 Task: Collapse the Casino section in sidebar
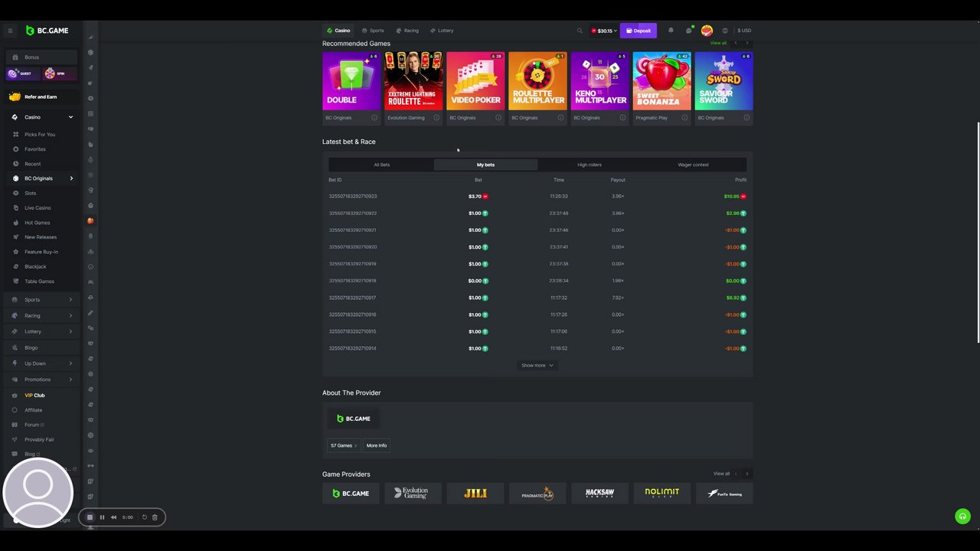click(x=70, y=117)
